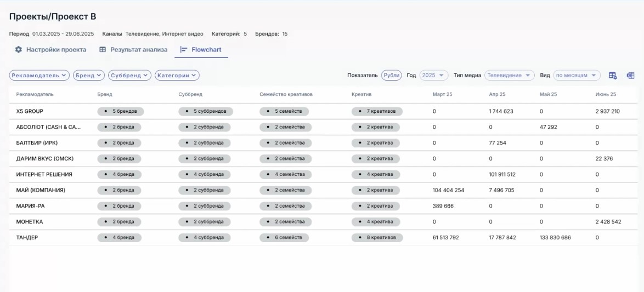Export the table via the Excel icon

pyautogui.click(x=630, y=76)
